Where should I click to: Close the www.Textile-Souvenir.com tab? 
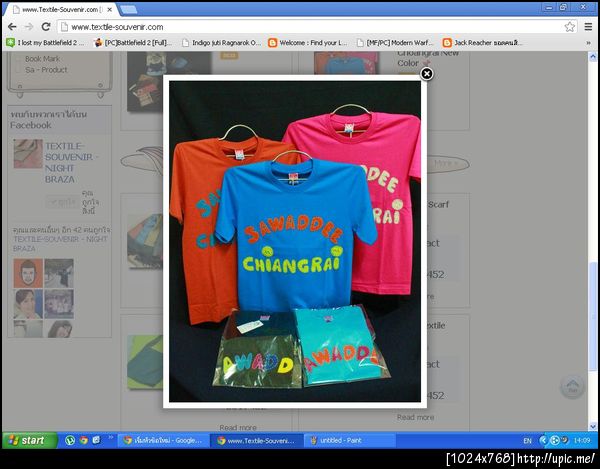[x=109, y=10]
